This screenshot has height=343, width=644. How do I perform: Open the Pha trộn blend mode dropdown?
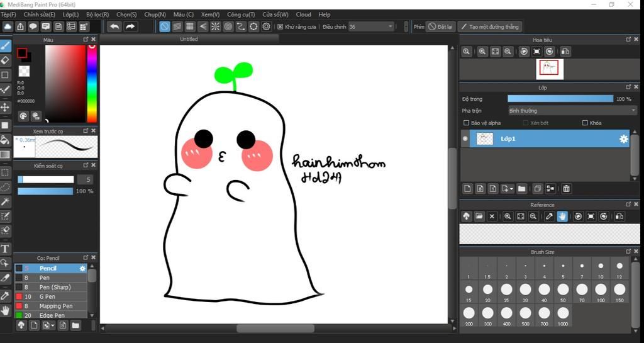(x=572, y=111)
